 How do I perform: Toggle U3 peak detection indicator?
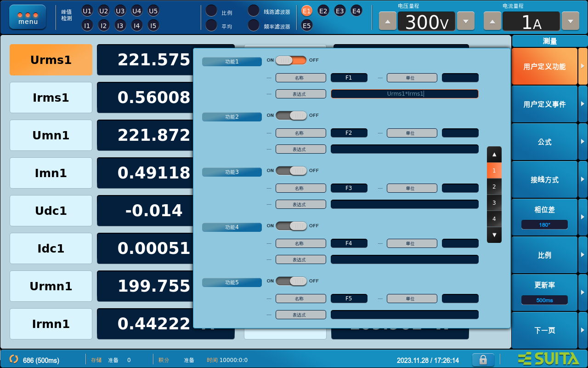(x=120, y=11)
